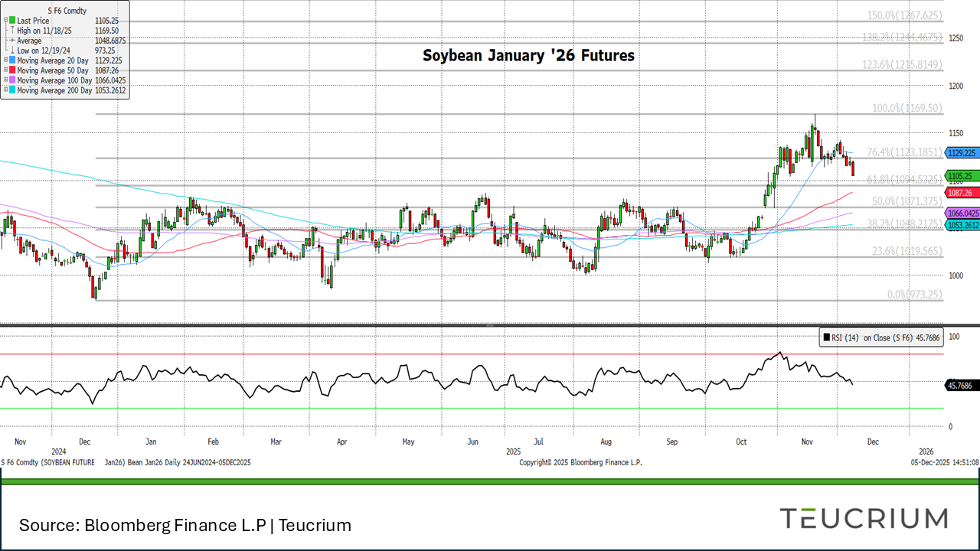Image resolution: width=980 pixels, height=551 pixels.
Task: Click the Low on 12/19/24 marker icon
Action: pos(12,51)
